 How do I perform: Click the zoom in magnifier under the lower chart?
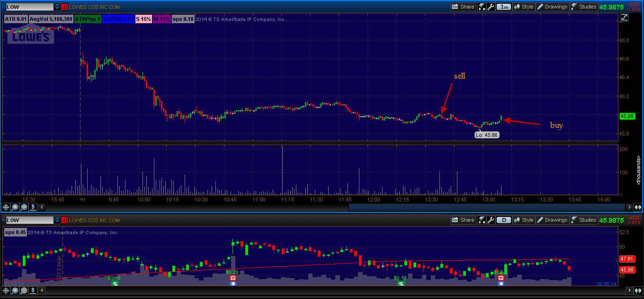click(x=15, y=290)
